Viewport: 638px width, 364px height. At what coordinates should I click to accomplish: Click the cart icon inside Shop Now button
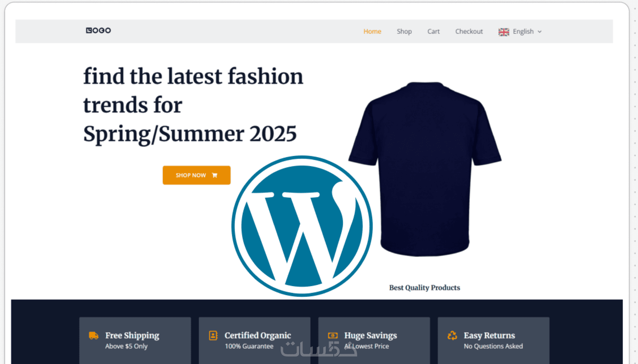pyautogui.click(x=215, y=175)
